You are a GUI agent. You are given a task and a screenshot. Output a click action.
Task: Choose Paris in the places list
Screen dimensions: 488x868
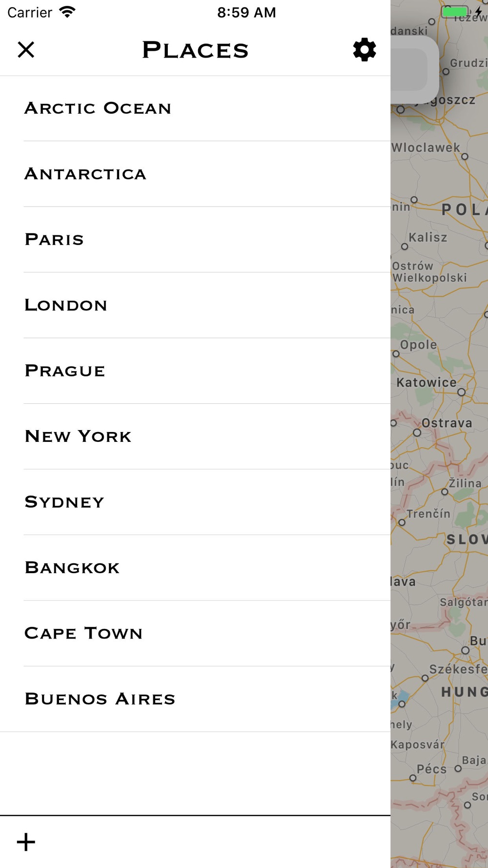(195, 239)
